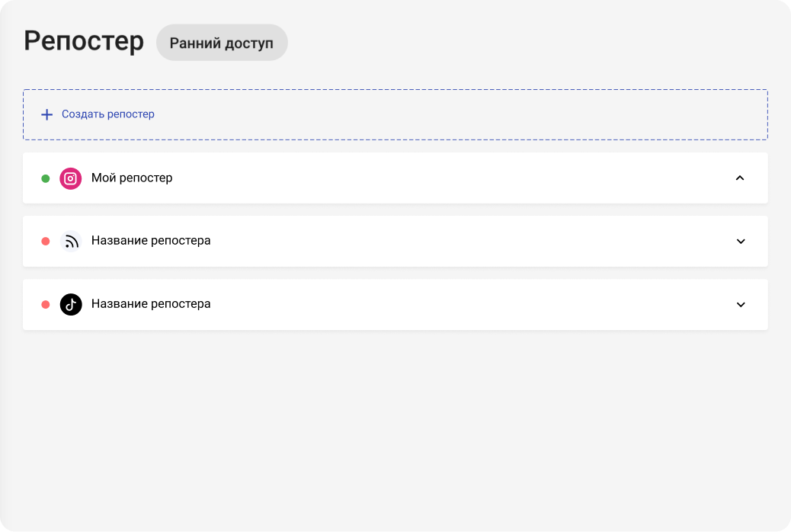The height and width of the screenshot is (532, 791).
Task: Click the Репостер page heading
Action: tap(84, 41)
